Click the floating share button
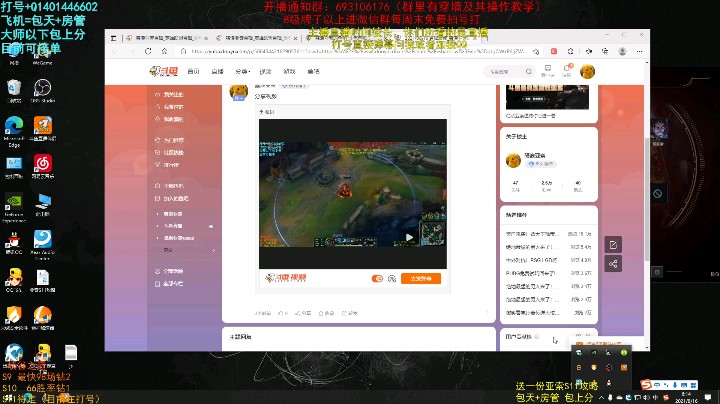Screen dimensions: 720x404 coord(613,264)
